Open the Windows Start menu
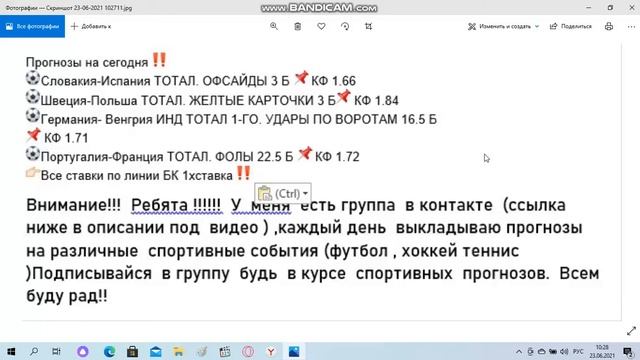The width and height of the screenshot is (640, 360). [11, 351]
